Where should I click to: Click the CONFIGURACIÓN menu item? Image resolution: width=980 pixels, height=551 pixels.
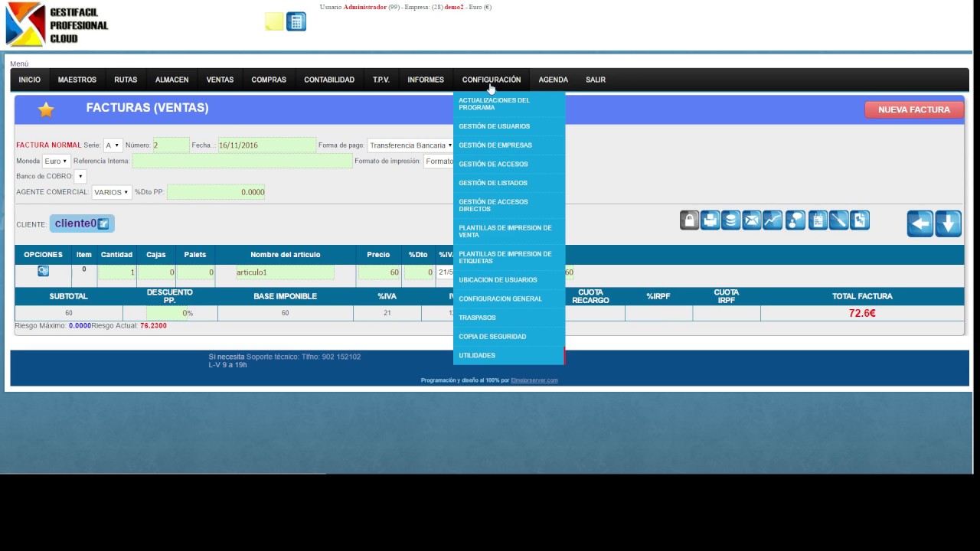click(492, 80)
